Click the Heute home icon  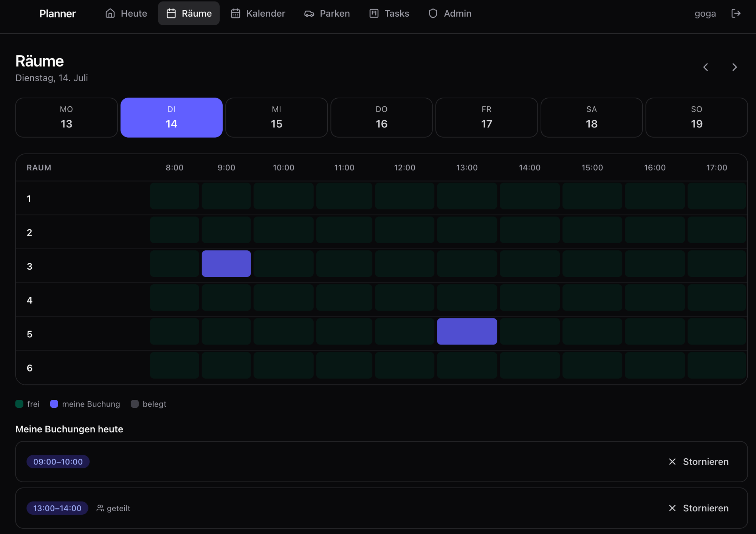pyautogui.click(x=110, y=14)
